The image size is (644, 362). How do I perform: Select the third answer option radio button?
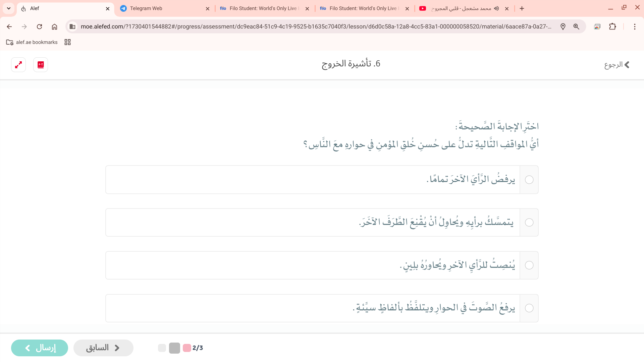[x=529, y=265]
